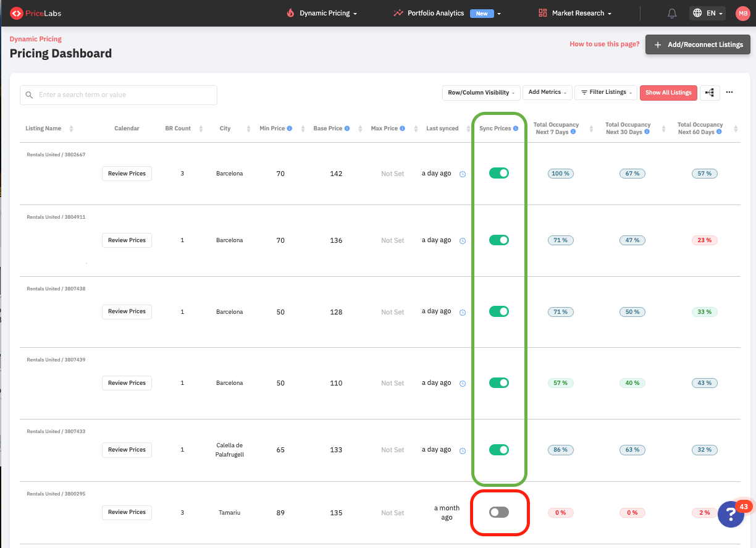The image size is (756, 548).
Task: Click the hierarchy tree view icon
Action: pyautogui.click(x=710, y=93)
